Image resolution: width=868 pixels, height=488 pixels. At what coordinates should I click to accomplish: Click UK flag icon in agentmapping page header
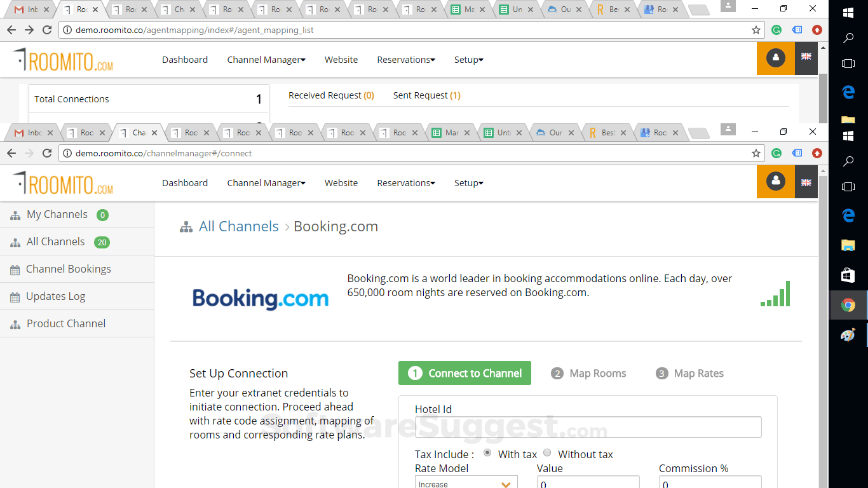click(x=806, y=57)
